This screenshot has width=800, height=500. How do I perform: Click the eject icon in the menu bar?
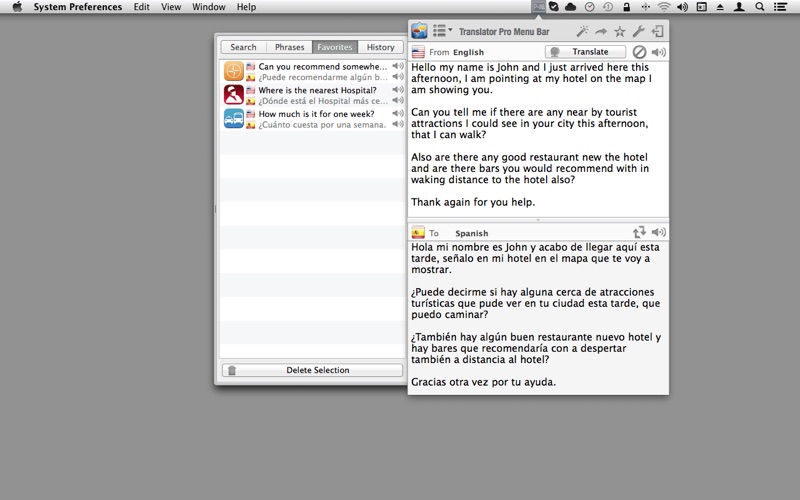(720, 7)
